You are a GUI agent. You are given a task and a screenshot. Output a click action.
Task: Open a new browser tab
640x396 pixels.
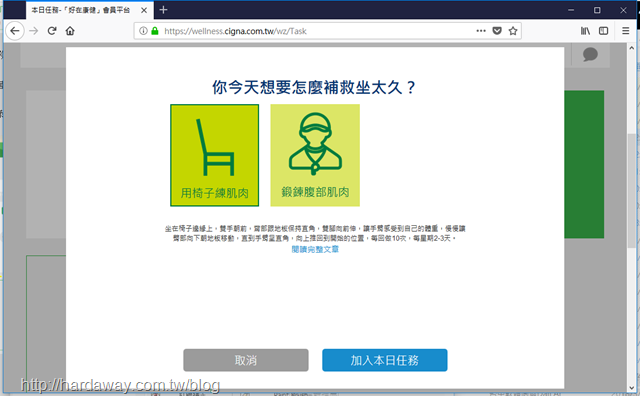click(163, 10)
